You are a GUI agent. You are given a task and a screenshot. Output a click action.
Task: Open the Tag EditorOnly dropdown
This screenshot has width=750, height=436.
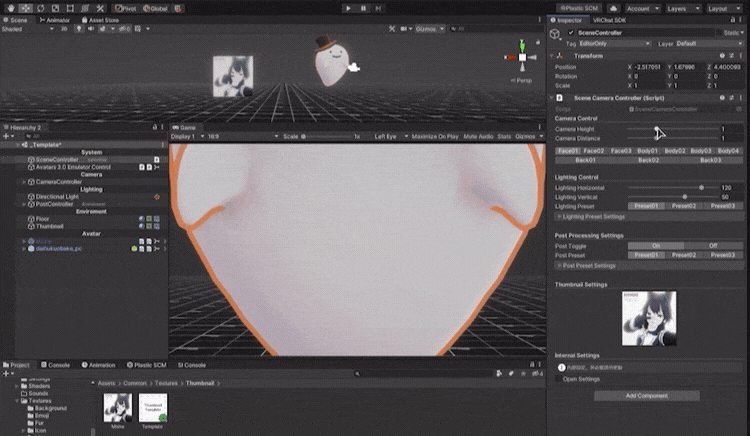coord(614,44)
